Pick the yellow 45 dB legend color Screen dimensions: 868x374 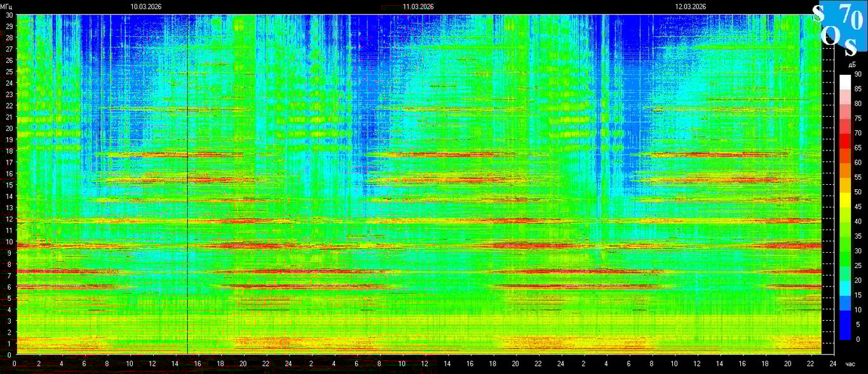[845, 199]
